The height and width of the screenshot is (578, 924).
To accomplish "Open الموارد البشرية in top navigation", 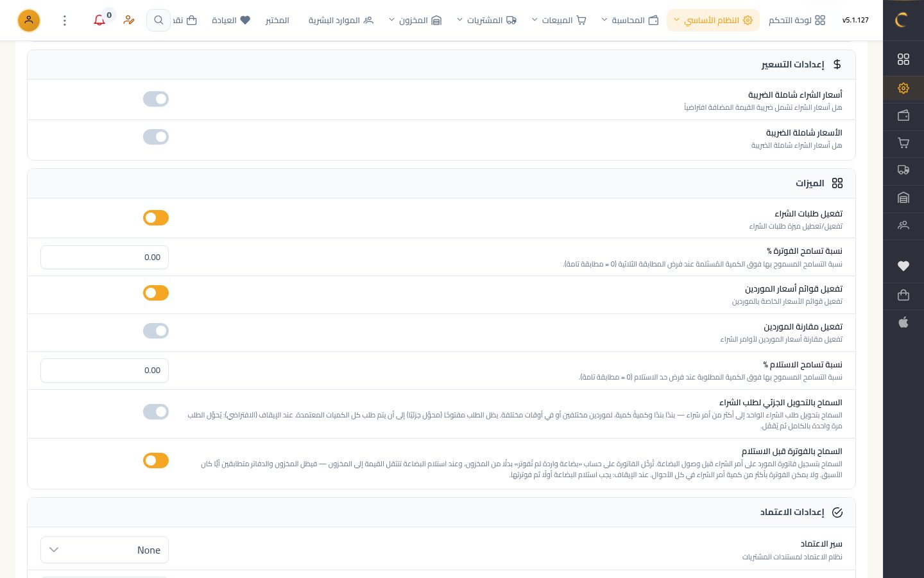I will point(341,21).
